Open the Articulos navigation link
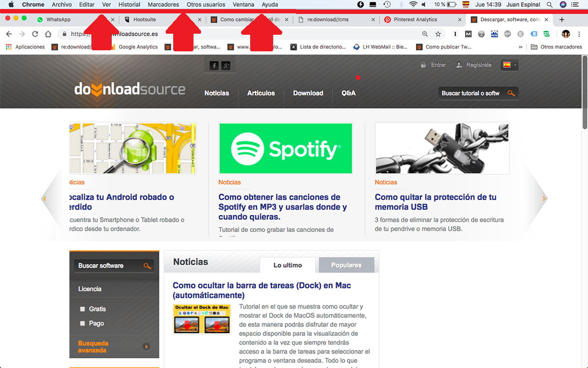588x368 pixels. 261,93
